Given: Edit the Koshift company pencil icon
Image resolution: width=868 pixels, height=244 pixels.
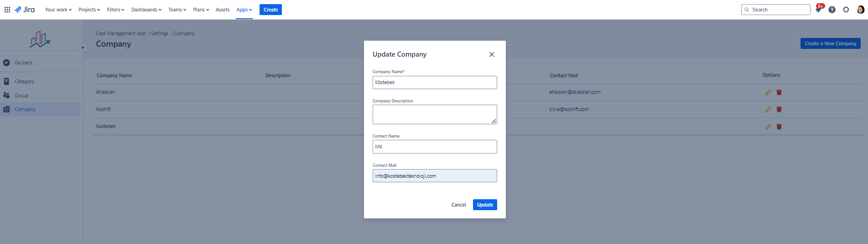Looking at the screenshot, I should coord(768,109).
